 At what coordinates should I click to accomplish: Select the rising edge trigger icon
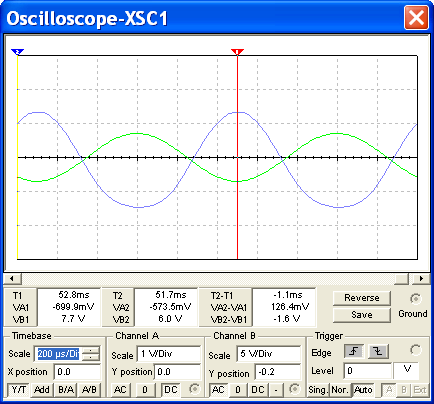pos(354,351)
